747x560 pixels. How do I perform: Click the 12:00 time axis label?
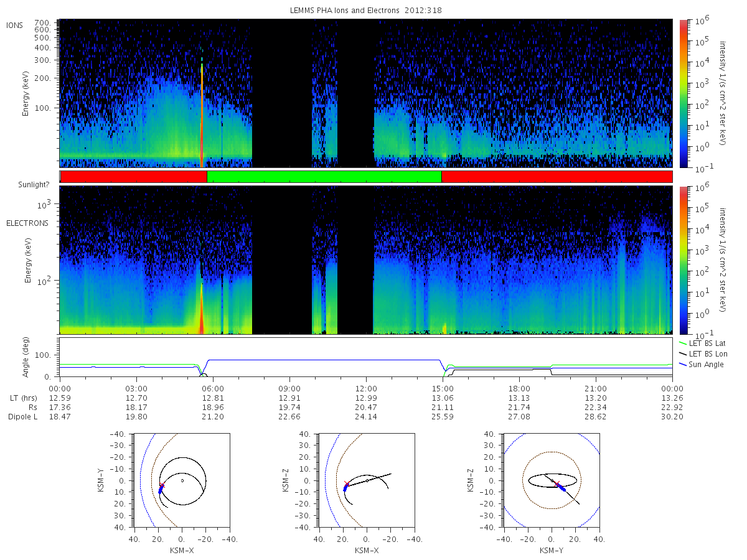(366, 387)
